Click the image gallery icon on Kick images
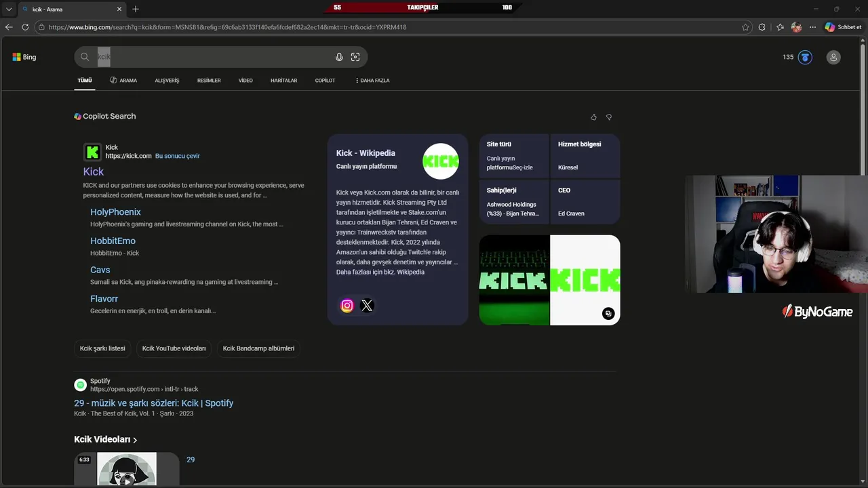868x488 pixels. 608,313
